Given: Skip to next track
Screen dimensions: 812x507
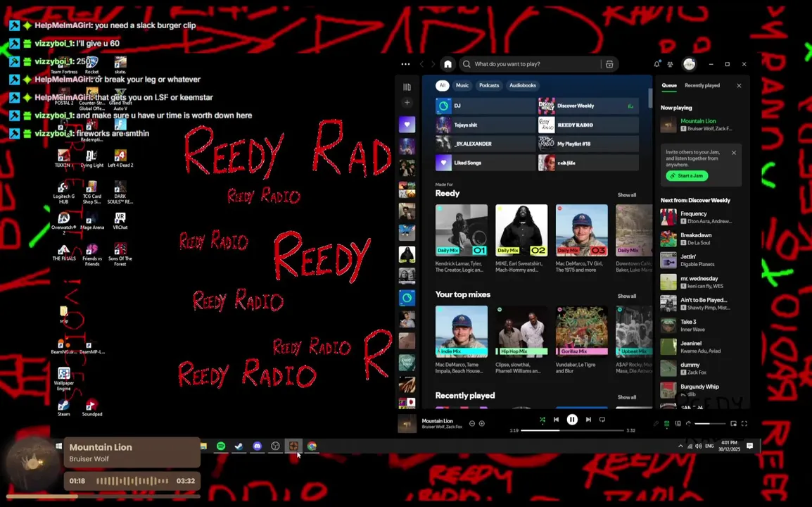Looking at the screenshot, I should [x=588, y=420].
